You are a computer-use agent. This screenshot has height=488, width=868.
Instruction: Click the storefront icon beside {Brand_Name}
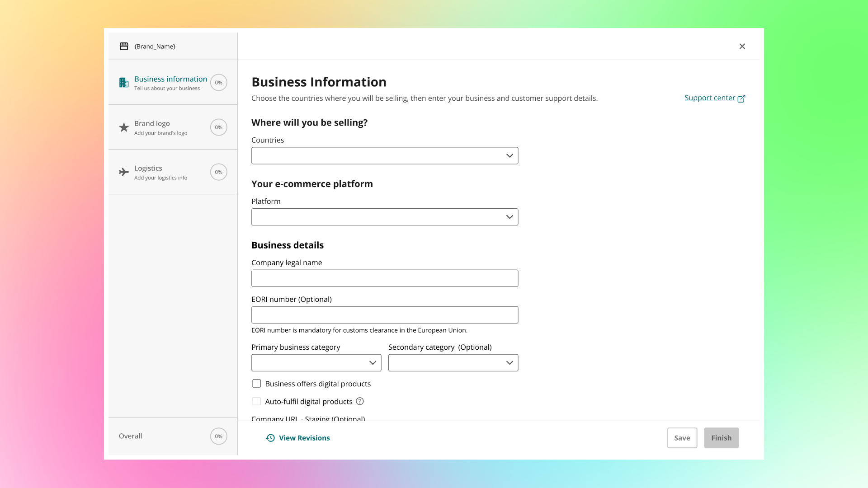tap(124, 46)
